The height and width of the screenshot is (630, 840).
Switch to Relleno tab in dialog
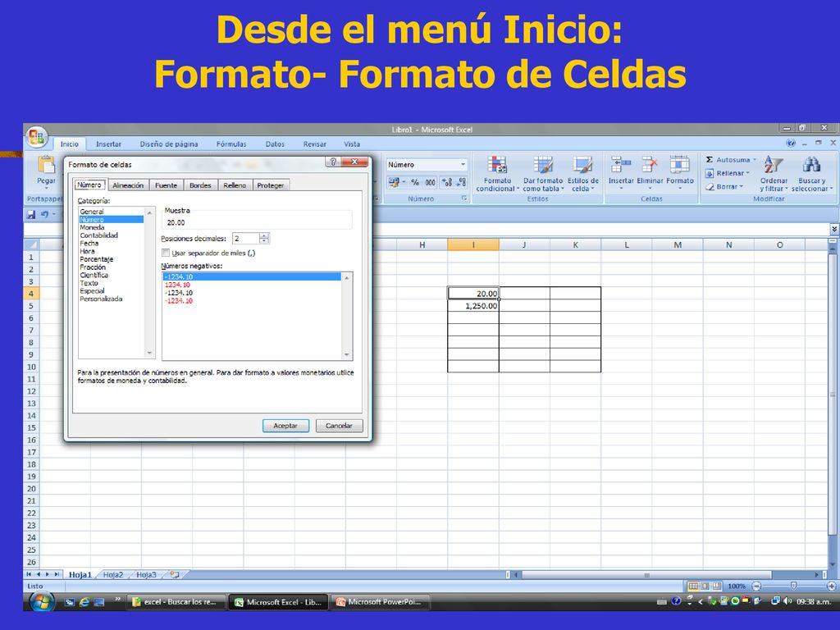pyautogui.click(x=235, y=185)
